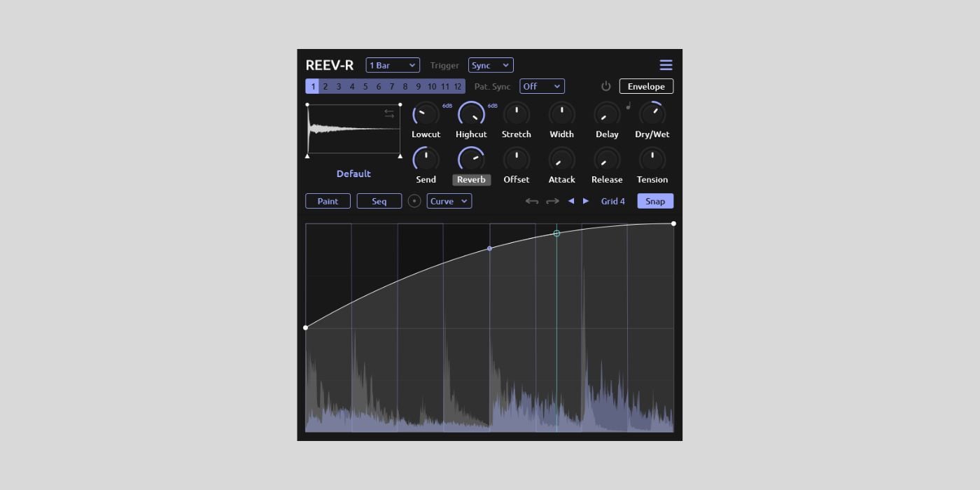Open the Curve type dropdown
The image size is (980, 490).
449,201
